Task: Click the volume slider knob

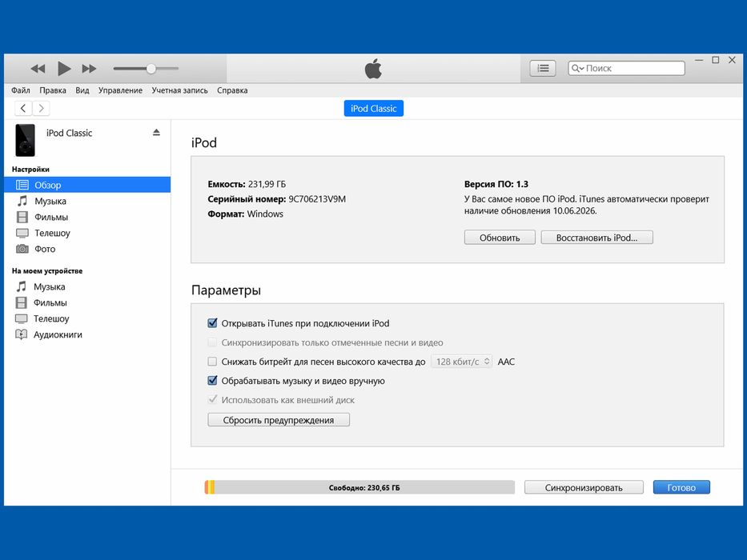Action: pyautogui.click(x=151, y=69)
